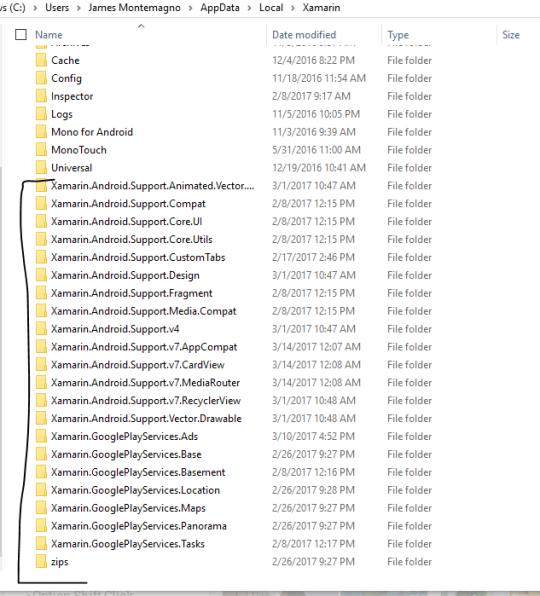
Task: Click the Support.CustomTabs folder icon
Action: tap(41, 257)
